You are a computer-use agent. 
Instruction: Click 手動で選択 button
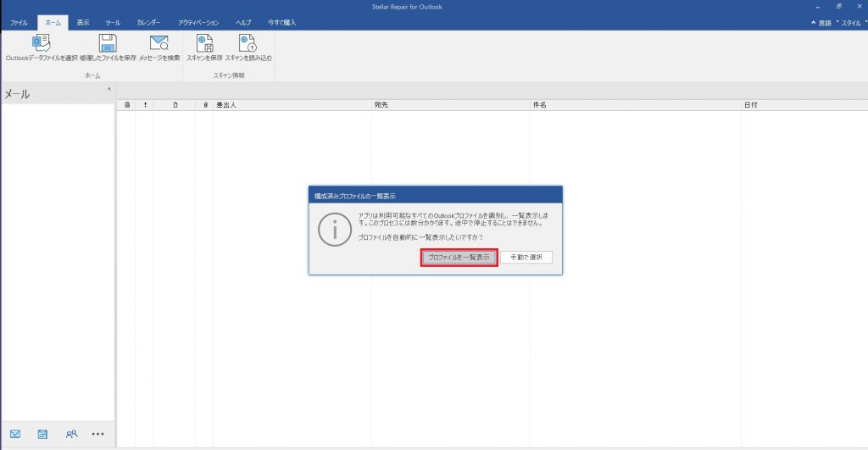pos(526,258)
